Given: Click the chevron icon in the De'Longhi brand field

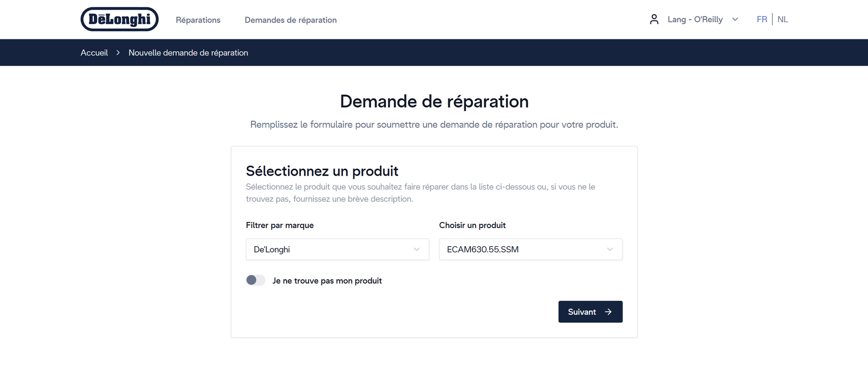Looking at the screenshot, I should (416, 249).
